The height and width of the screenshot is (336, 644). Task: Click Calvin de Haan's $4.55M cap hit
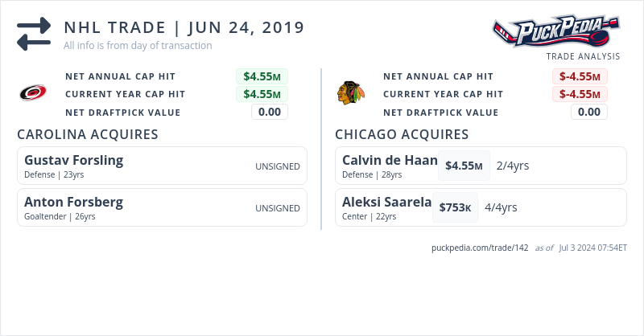tap(464, 166)
